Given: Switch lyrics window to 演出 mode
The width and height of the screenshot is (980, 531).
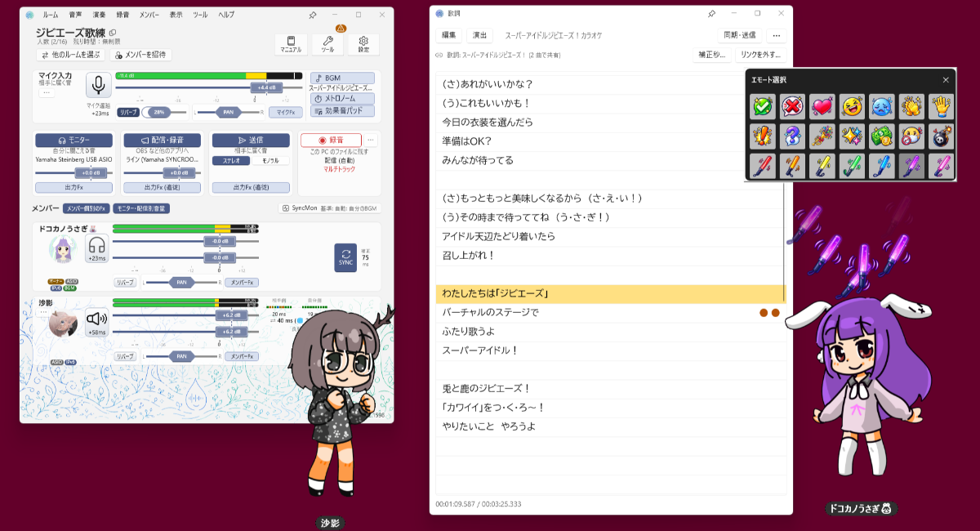Looking at the screenshot, I should pyautogui.click(x=479, y=35).
